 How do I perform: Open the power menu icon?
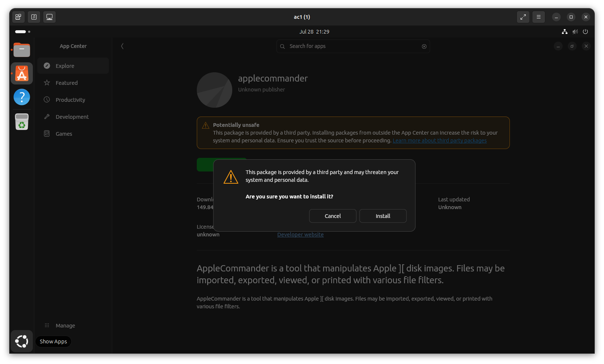[585, 32]
